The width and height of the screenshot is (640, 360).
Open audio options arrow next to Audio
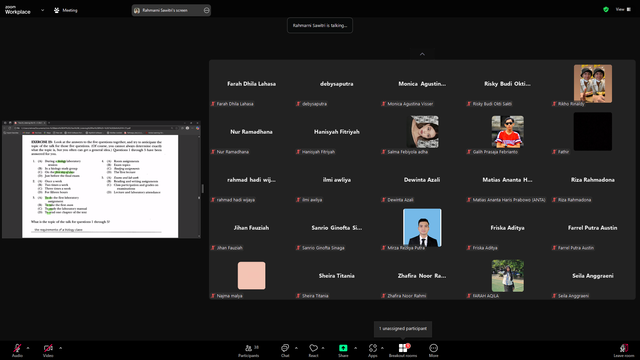[28, 348]
